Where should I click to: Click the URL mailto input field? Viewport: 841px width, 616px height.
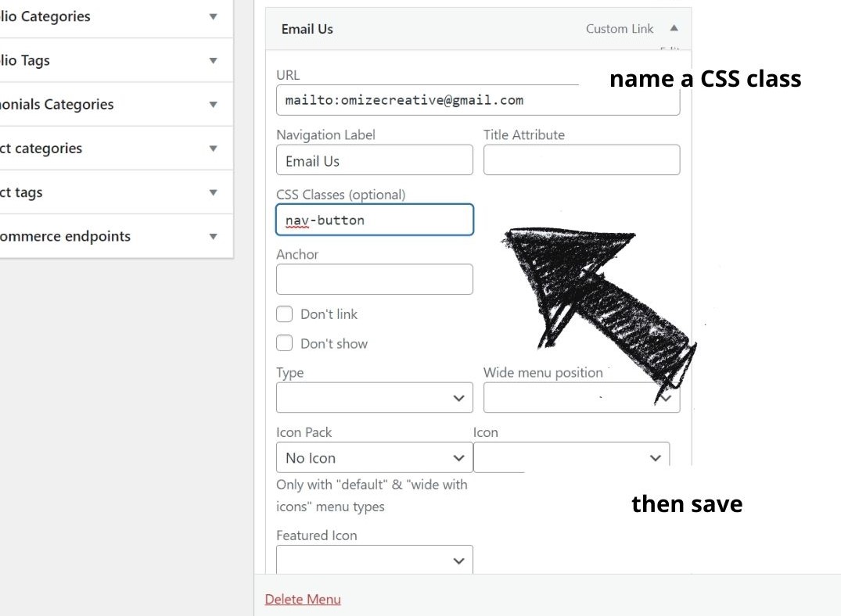coord(477,101)
